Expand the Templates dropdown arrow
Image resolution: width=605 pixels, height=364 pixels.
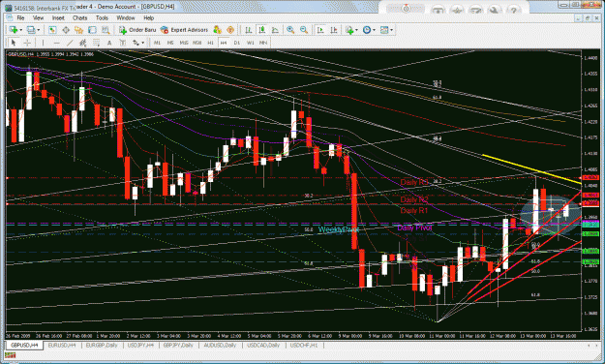[392, 30]
